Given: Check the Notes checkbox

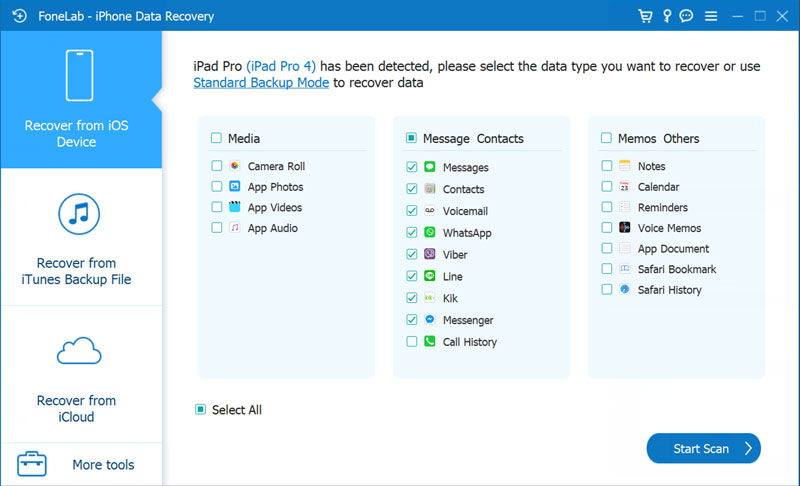Looking at the screenshot, I should 607,166.
